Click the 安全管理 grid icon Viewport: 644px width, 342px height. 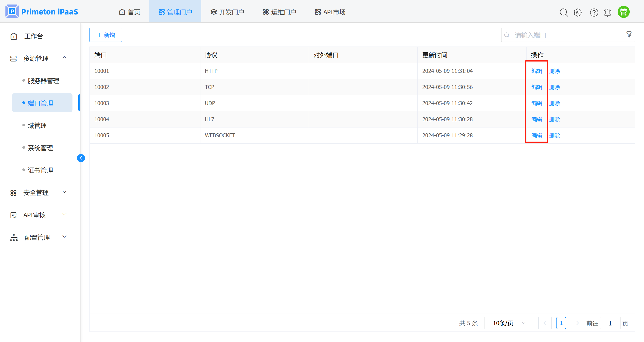[13, 193]
